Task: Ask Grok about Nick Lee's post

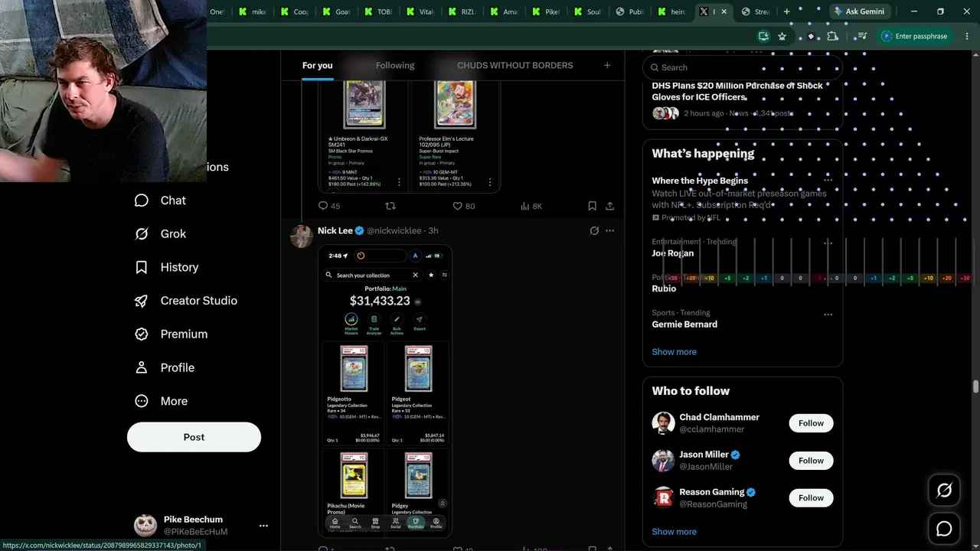Action: 594,230
